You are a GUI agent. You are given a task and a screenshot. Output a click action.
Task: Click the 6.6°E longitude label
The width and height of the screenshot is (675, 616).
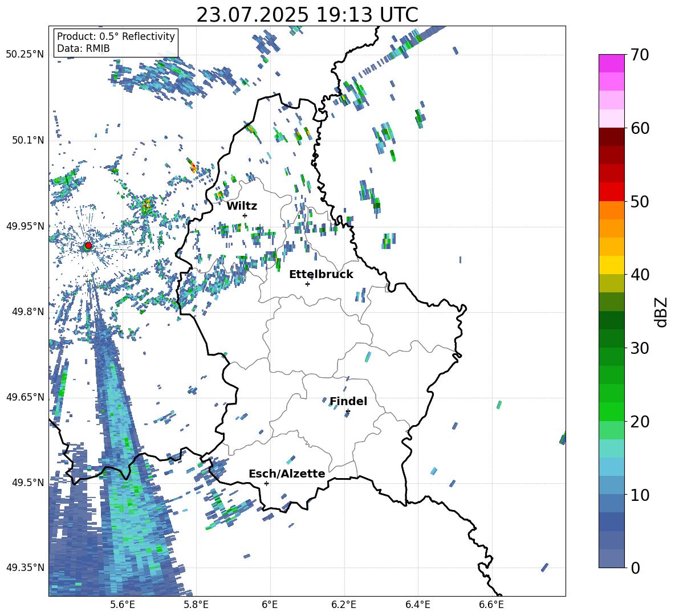point(491,605)
